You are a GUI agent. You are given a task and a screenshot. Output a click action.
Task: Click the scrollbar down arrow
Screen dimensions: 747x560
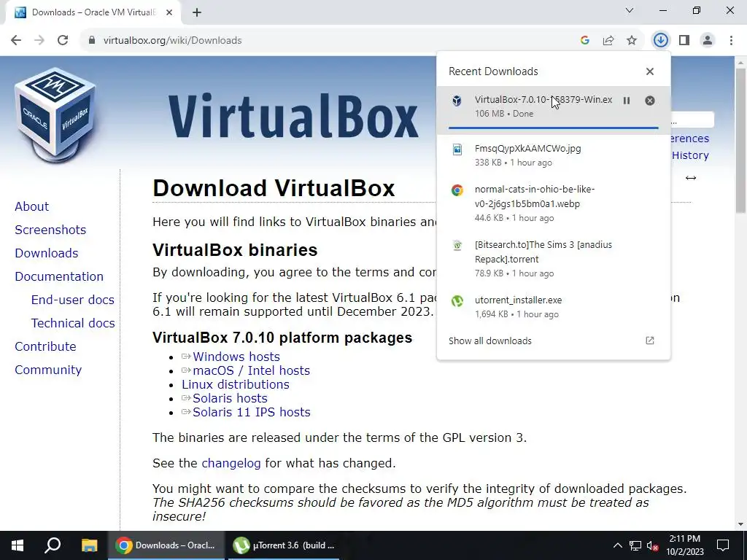741,524
